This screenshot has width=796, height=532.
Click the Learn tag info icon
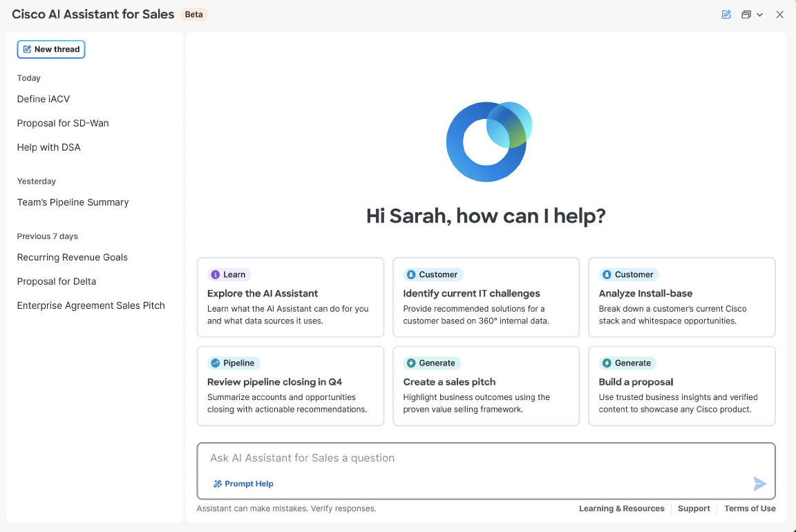tap(216, 274)
